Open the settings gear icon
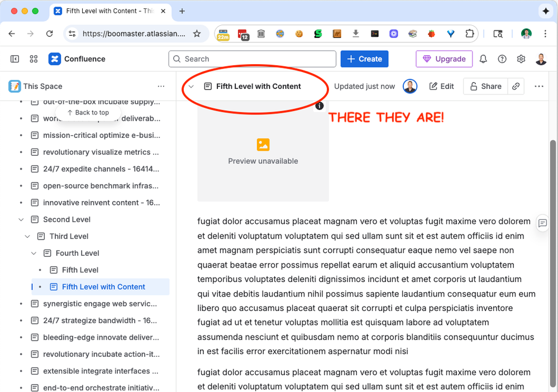The width and height of the screenshot is (558, 392). tap(521, 59)
